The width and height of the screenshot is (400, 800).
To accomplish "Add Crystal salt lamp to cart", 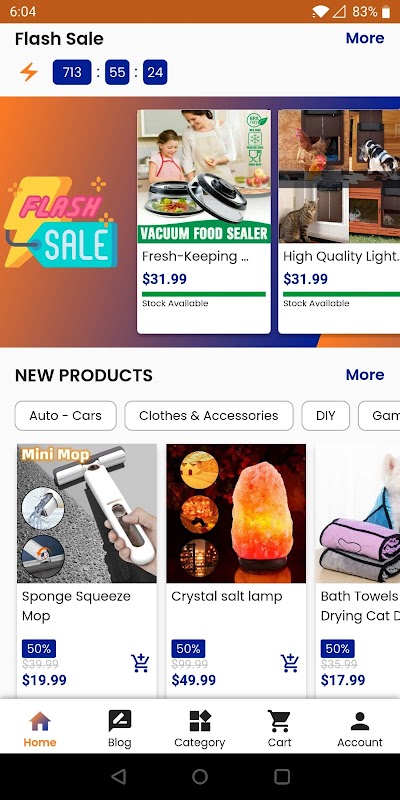I will [290, 663].
